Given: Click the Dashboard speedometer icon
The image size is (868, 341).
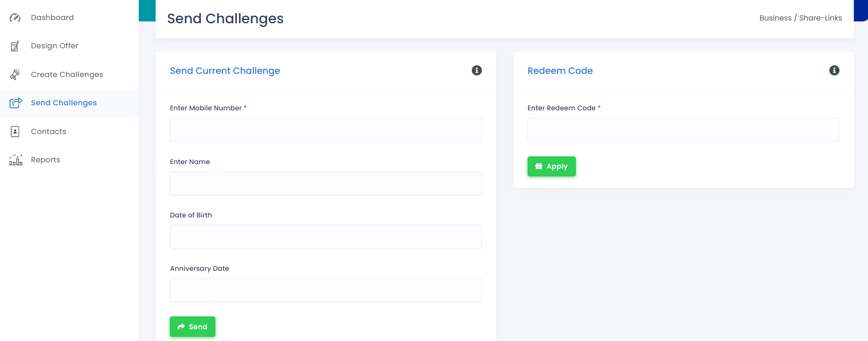Looking at the screenshot, I should [15, 18].
